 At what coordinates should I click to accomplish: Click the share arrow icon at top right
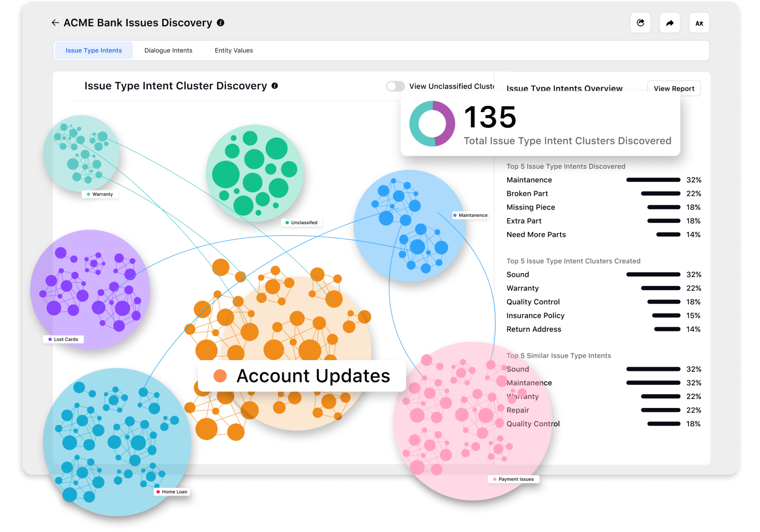(x=670, y=22)
